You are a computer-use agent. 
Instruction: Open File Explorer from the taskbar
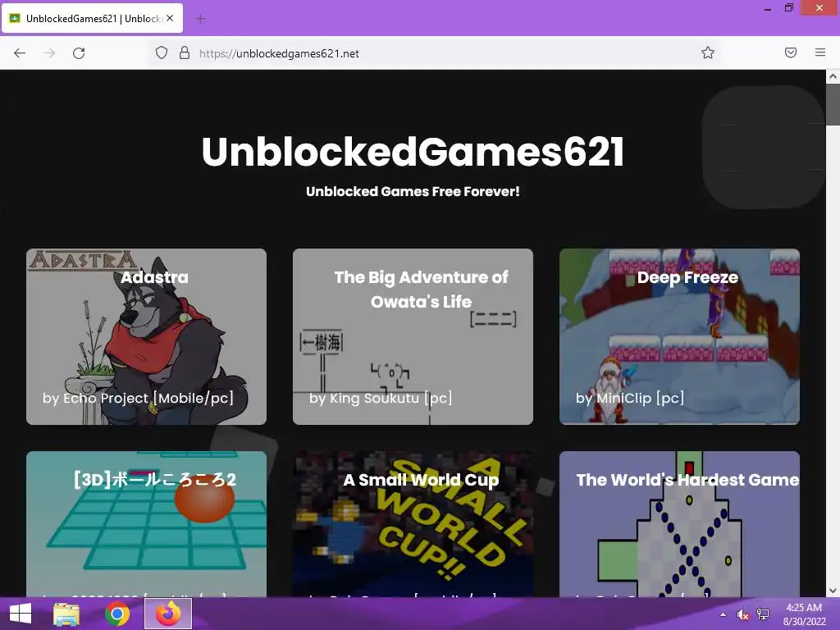pyautogui.click(x=66, y=614)
